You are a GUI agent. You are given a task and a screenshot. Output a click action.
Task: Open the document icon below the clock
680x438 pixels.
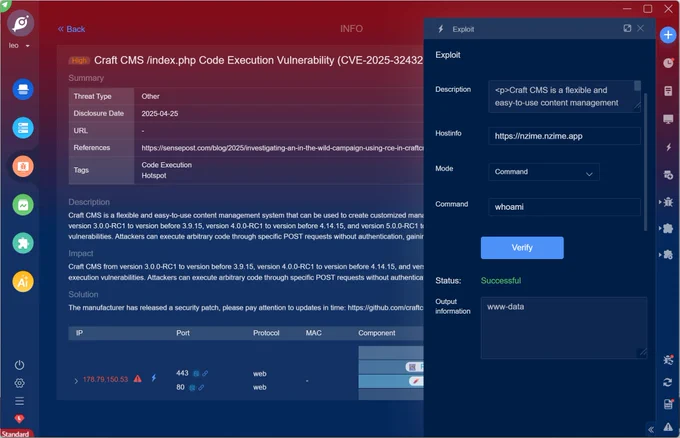[x=668, y=91]
